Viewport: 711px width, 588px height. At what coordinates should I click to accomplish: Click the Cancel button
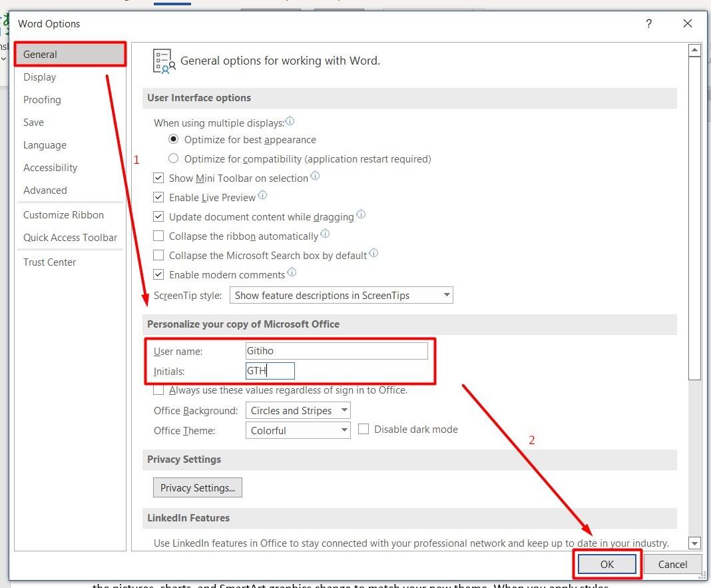[x=672, y=565]
